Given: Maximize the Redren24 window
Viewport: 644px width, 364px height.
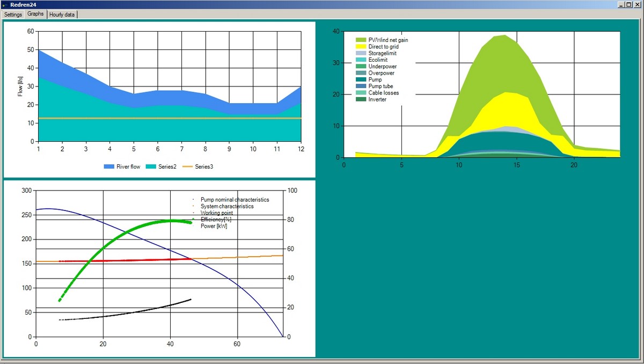Looking at the screenshot, I should coord(629,4).
